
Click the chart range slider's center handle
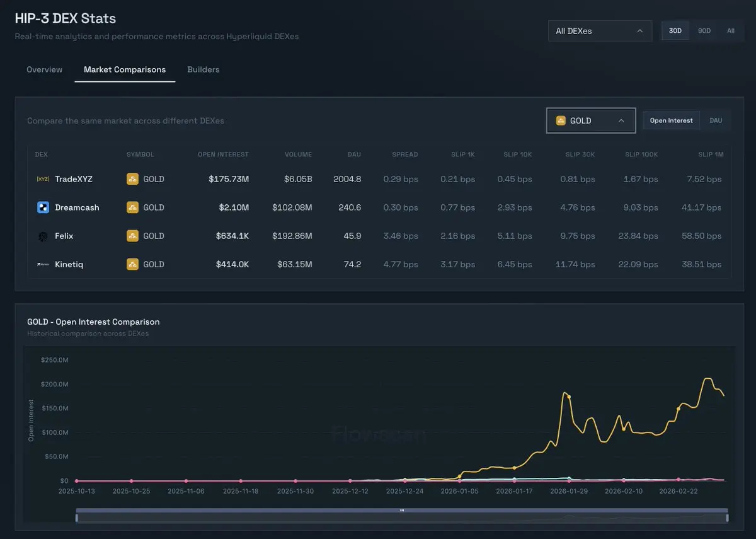pyautogui.click(x=402, y=510)
